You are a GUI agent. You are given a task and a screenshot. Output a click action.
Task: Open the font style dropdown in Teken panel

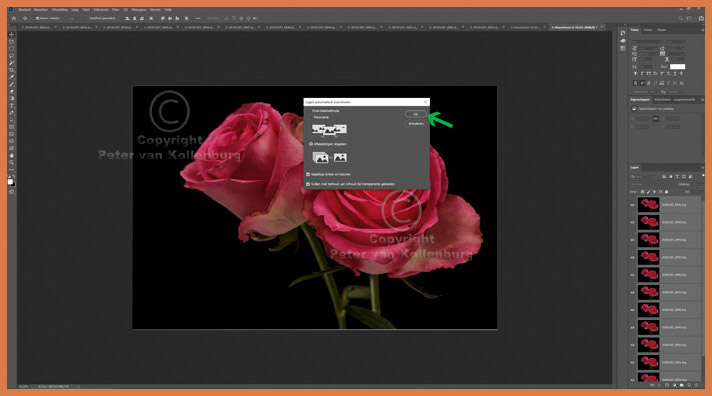676,42
